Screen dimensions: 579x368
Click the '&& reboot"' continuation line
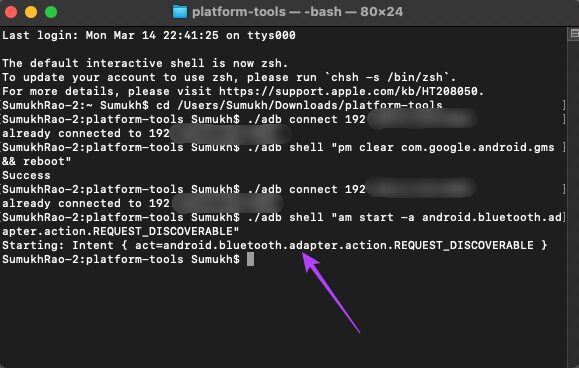click(x=37, y=161)
